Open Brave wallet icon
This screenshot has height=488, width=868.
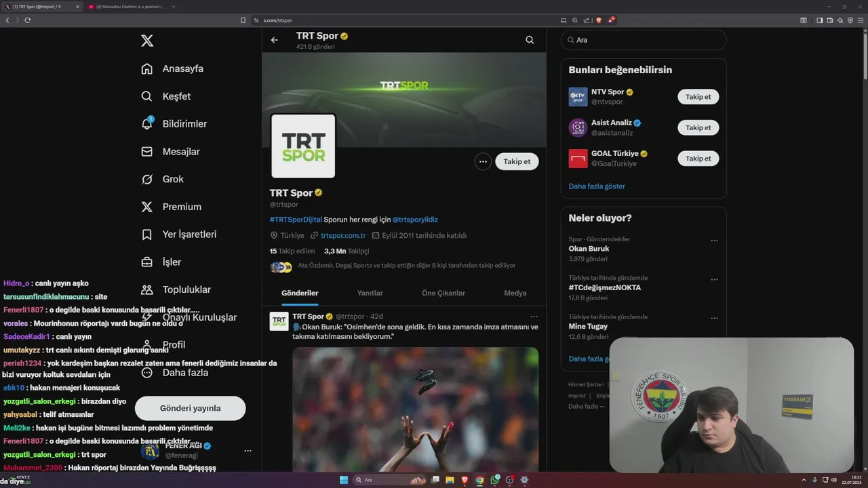pyautogui.click(x=829, y=20)
